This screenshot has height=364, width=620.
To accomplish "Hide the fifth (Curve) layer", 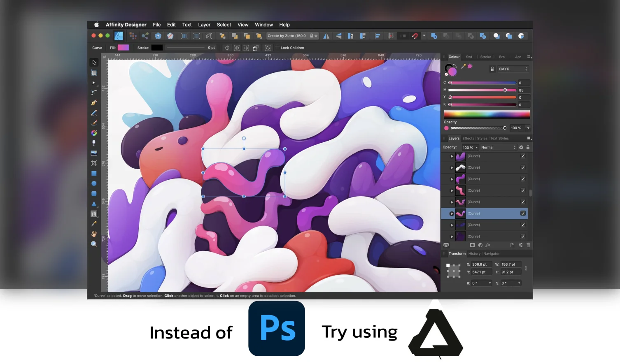I will tap(523, 202).
